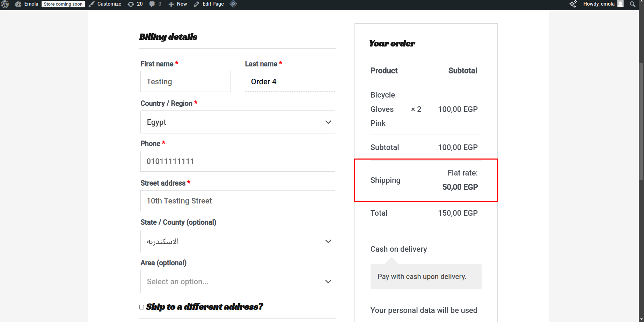Click the diamond-shaped plugin icon
This screenshot has height=322, width=644.
pos(234,4)
